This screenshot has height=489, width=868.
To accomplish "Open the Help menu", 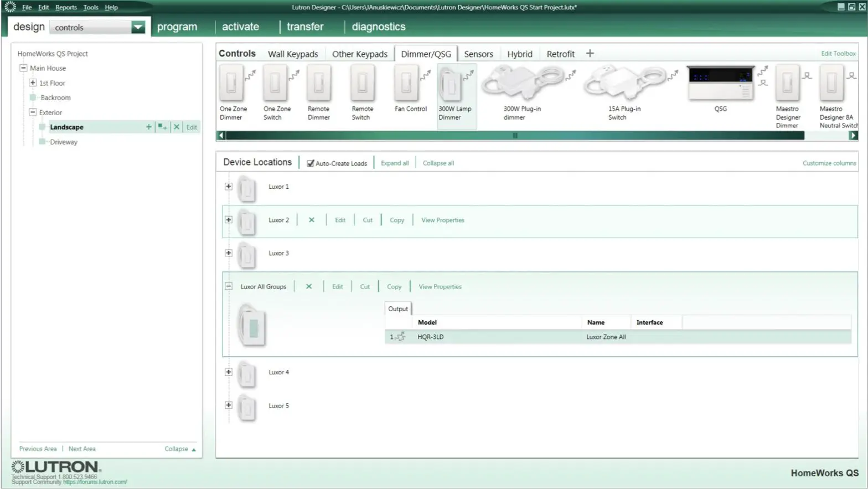I will pyautogui.click(x=111, y=7).
